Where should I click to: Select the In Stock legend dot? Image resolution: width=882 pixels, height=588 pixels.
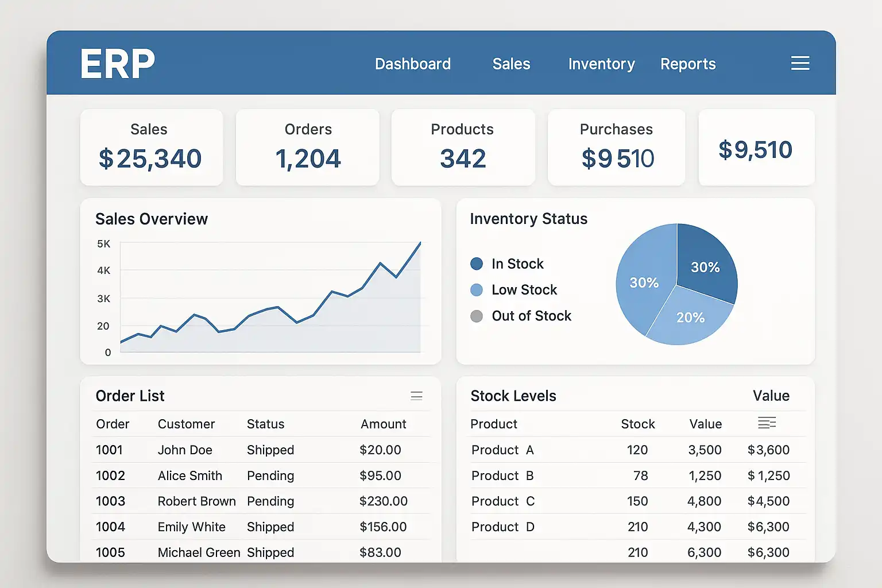[477, 264]
